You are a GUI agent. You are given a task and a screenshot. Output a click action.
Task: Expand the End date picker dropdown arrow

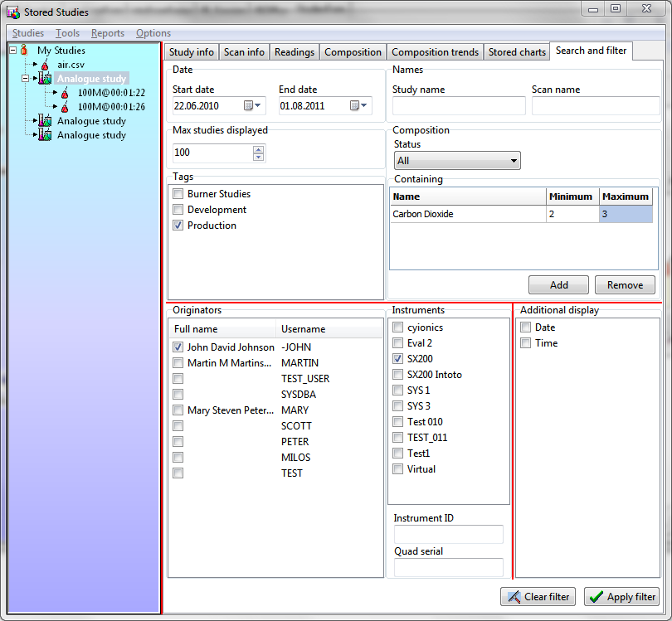tap(364, 106)
